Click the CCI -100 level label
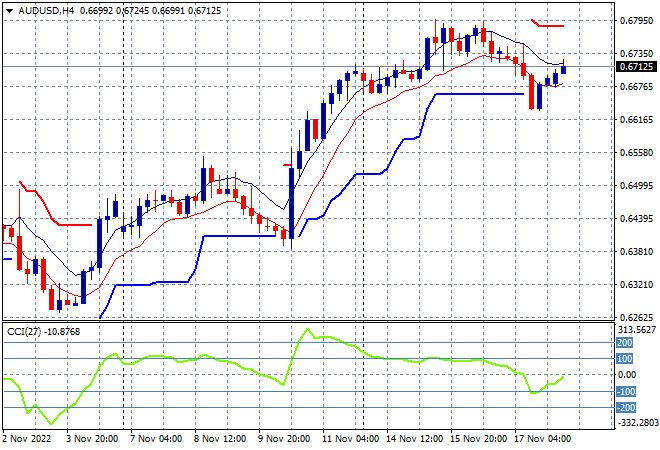660x450 pixels. point(626,391)
